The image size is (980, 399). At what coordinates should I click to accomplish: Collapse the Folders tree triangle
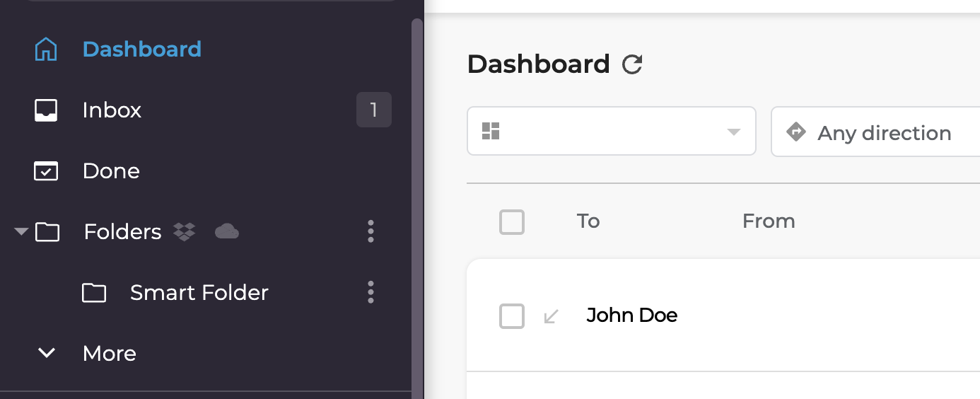point(21,231)
